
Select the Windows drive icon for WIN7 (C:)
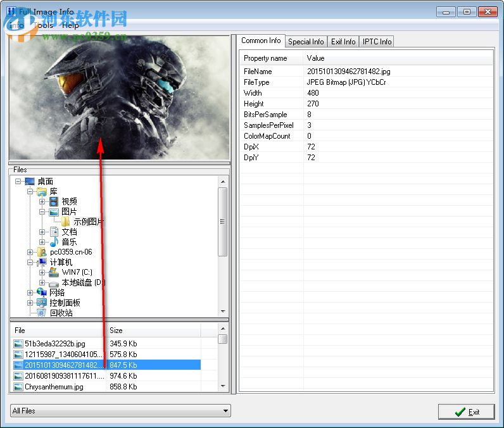pos(54,272)
